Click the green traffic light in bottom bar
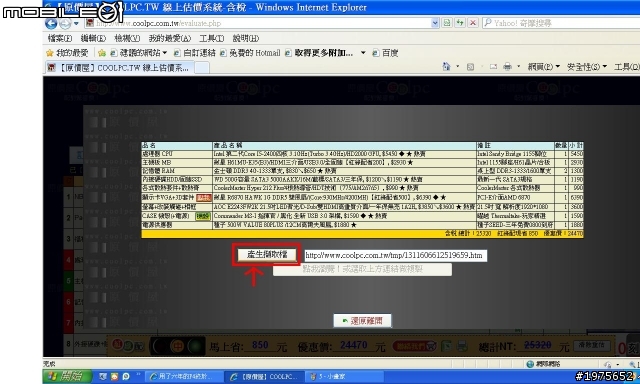The width and height of the screenshot is (640, 384). [x=196, y=346]
